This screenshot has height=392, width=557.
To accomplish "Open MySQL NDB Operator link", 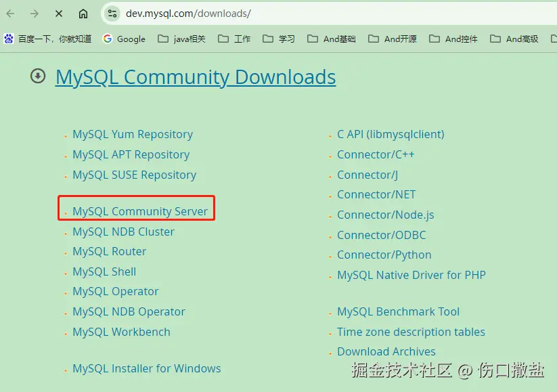I will pos(129,311).
